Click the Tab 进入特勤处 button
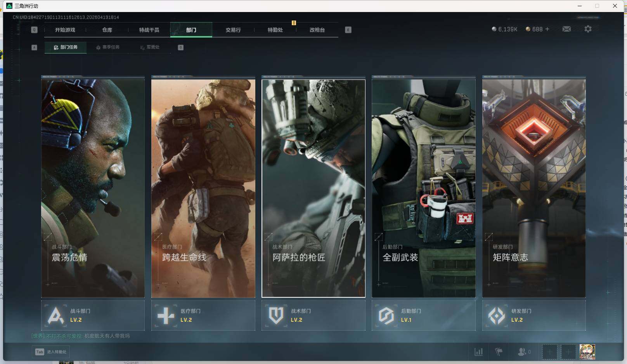 click(51, 352)
